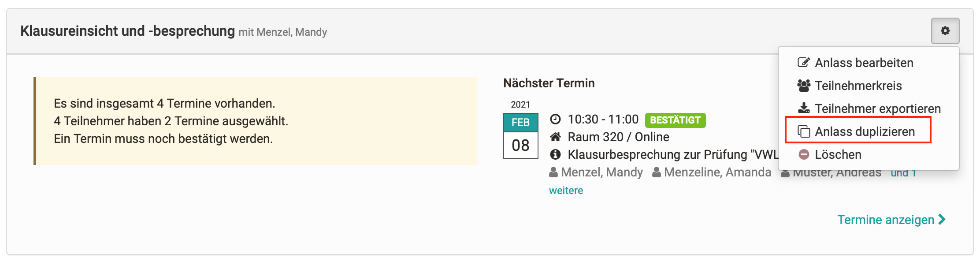The width and height of the screenshot is (980, 262).
Task: Click the info icon beside Klausurbesprechung text
Action: 555,154
